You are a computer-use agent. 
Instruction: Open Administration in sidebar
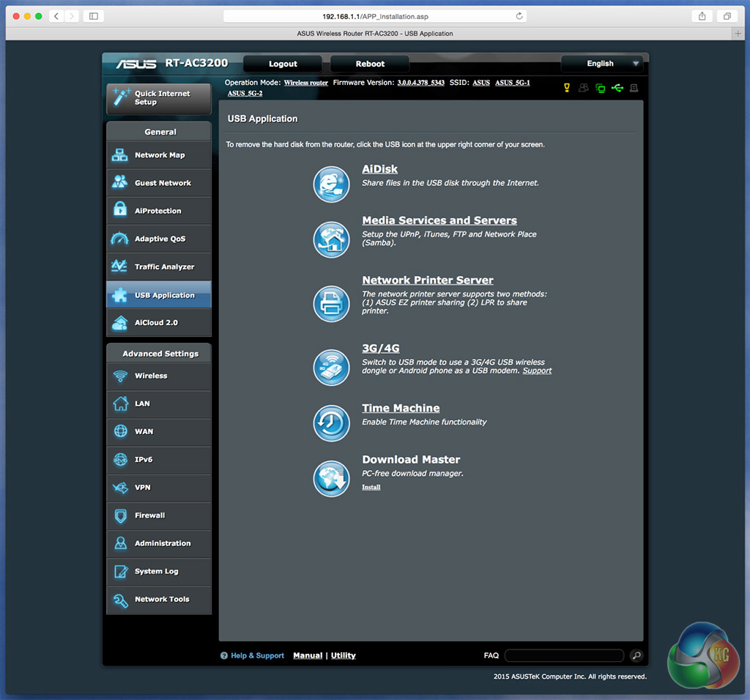click(x=159, y=543)
